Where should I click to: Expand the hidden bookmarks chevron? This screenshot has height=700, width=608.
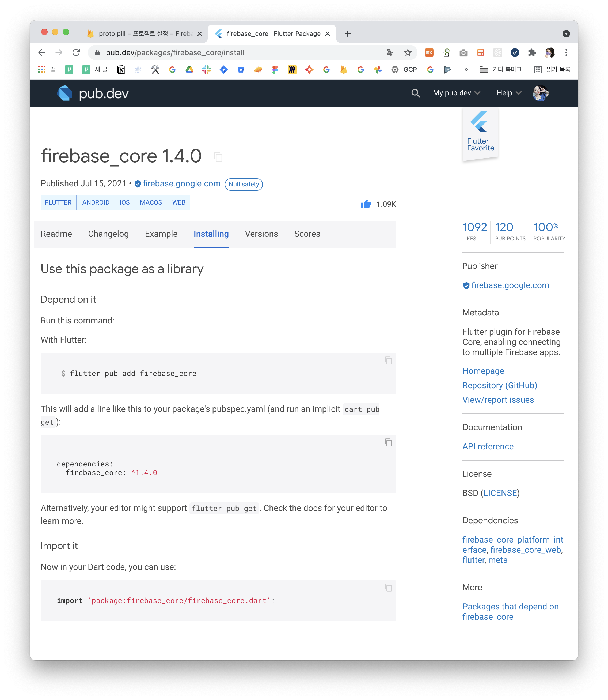[x=466, y=70]
